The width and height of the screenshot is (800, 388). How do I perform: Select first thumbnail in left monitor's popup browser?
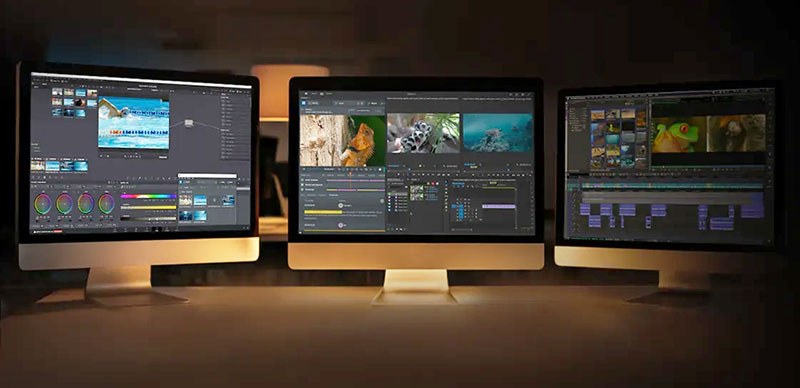click(186, 200)
